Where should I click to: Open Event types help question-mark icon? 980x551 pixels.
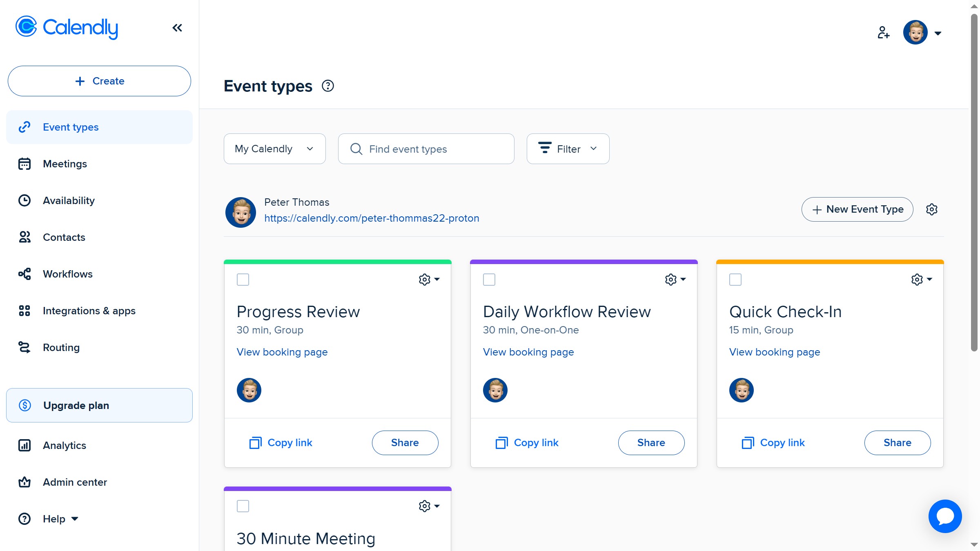coord(327,86)
